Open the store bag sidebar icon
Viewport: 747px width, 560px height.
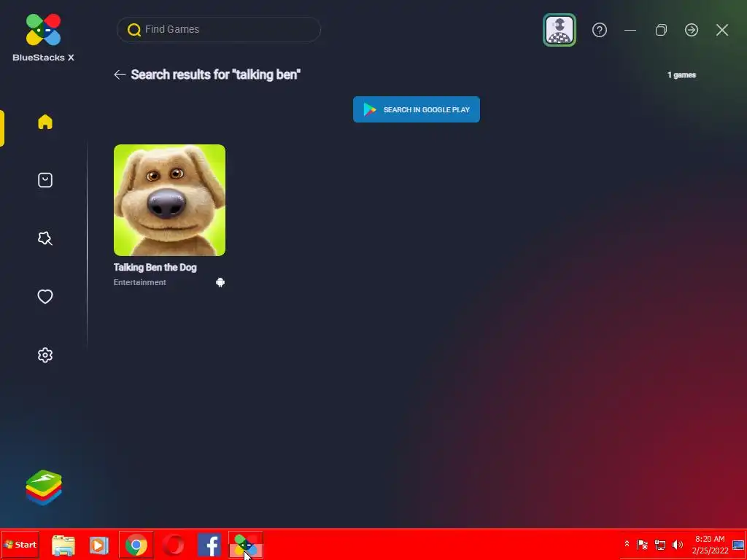point(45,180)
